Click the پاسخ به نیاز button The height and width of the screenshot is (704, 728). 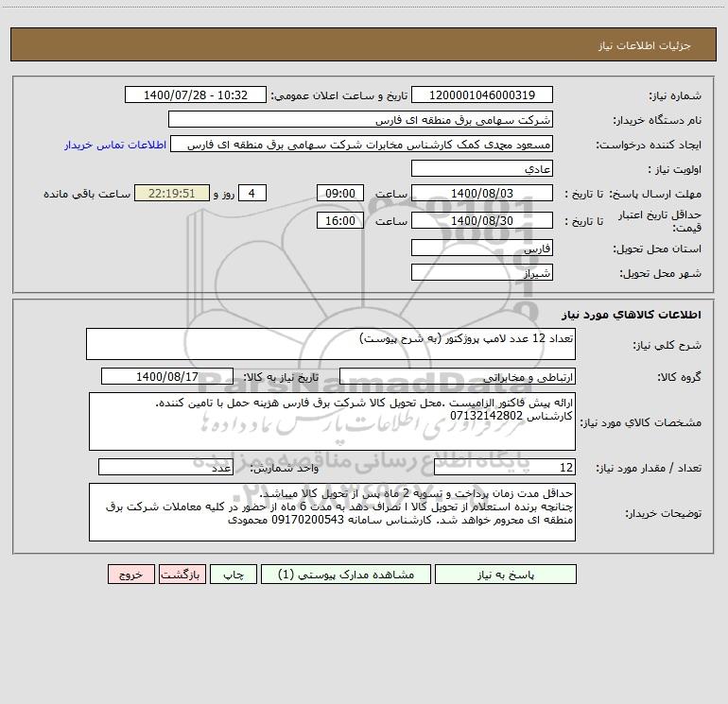(506, 574)
